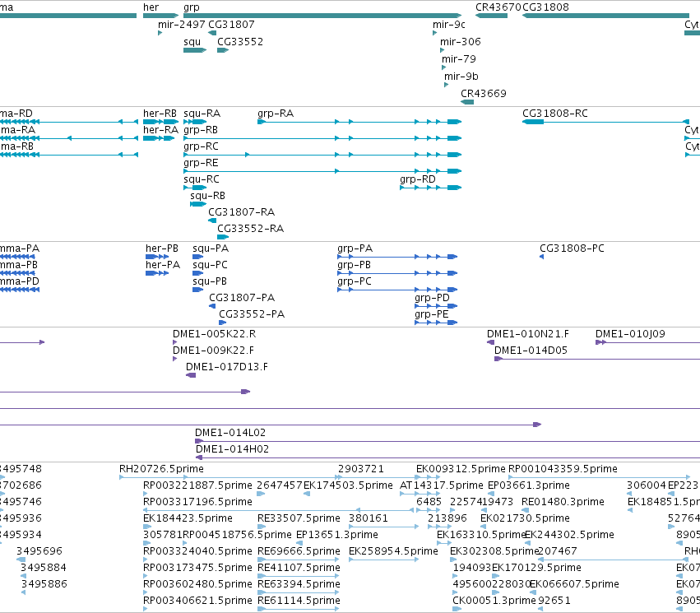700x613 pixels.
Task: Click the RP001043359.5prime EST label
Action: [563, 469]
